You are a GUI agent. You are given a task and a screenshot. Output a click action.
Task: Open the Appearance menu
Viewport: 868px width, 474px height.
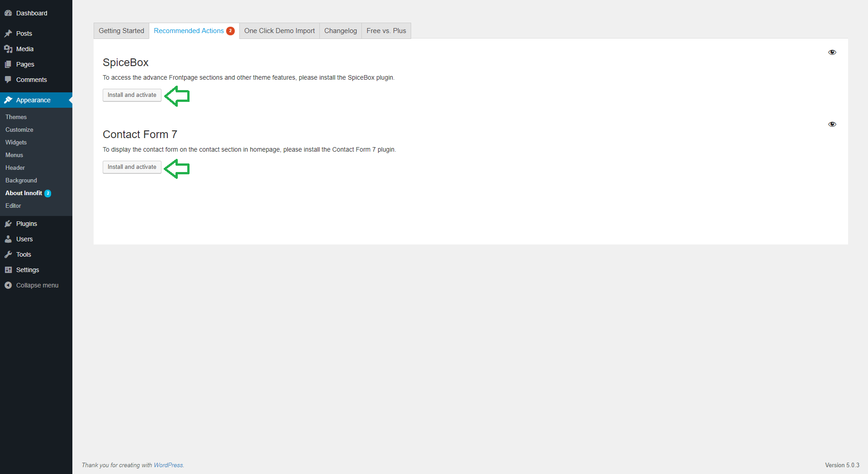[36, 100]
